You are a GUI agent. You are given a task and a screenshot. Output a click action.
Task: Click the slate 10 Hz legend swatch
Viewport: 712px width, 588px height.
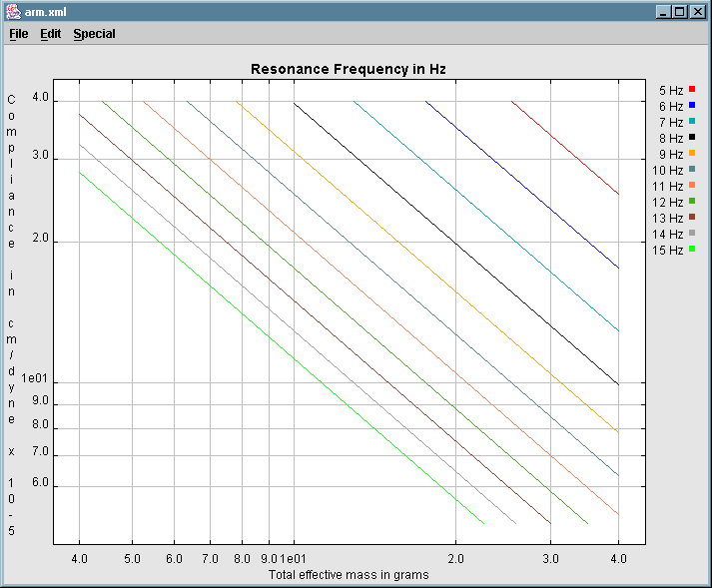coord(692,169)
